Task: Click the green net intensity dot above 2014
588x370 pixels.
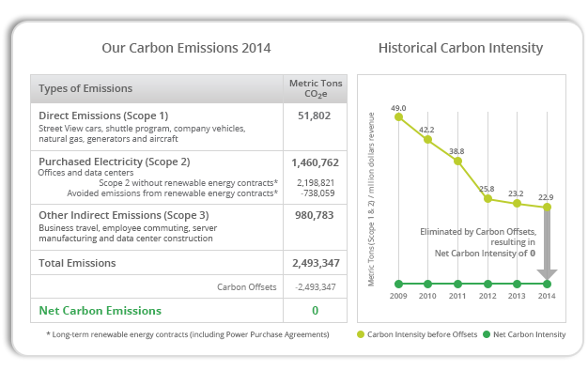Action: 547,284
